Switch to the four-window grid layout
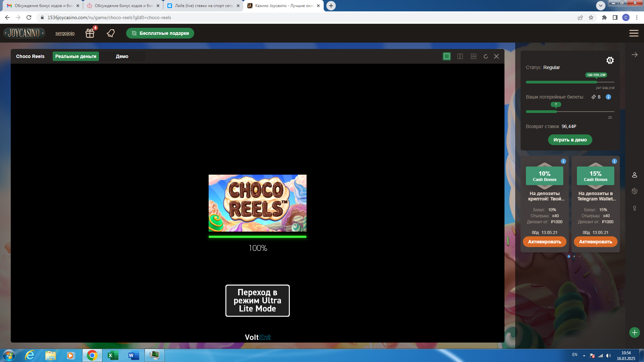The height and width of the screenshot is (362, 644). tap(474, 56)
